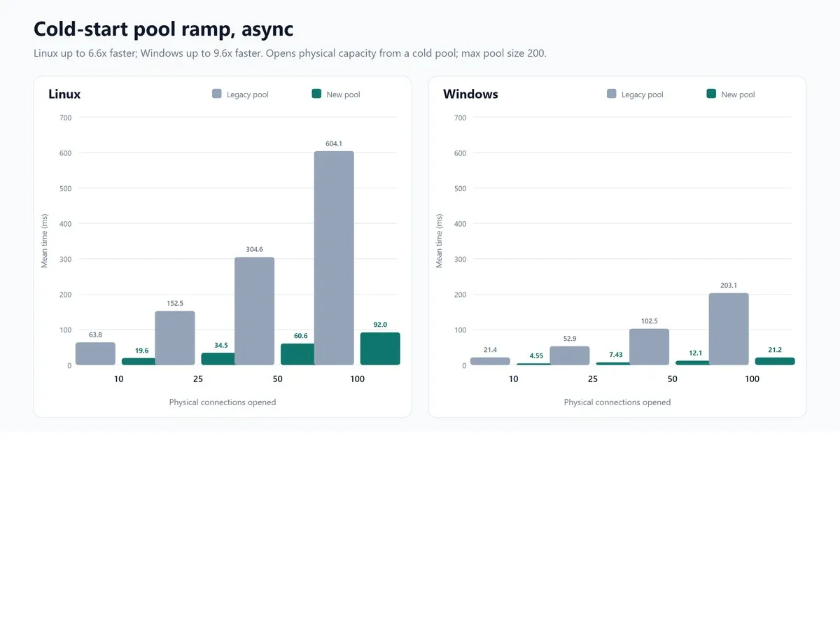Select the Linux legacy bar labeled 152.5

175,338
